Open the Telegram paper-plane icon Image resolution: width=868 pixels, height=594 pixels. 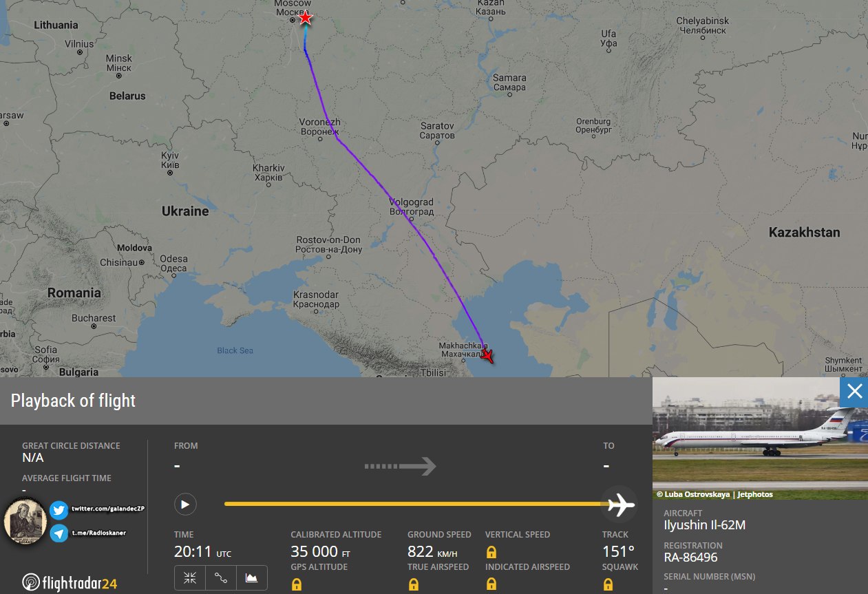point(59,533)
